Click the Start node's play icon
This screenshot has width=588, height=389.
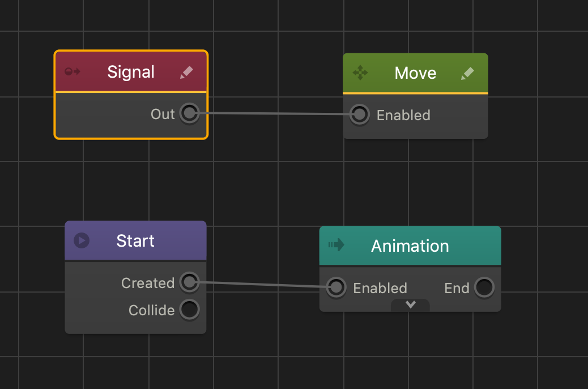tap(82, 240)
